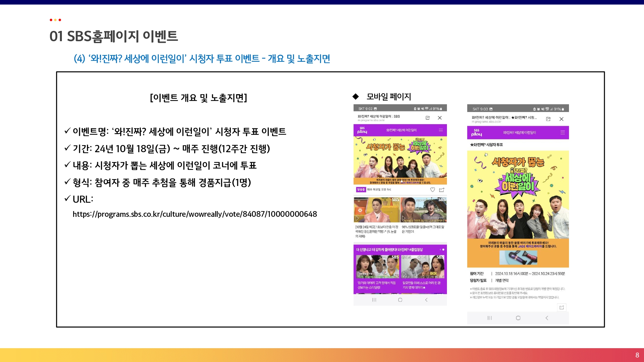644x362 pixels.
Task: Click the programs.sbs.co.kr vote URL
Action: pyautogui.click(x=195, y=214)
